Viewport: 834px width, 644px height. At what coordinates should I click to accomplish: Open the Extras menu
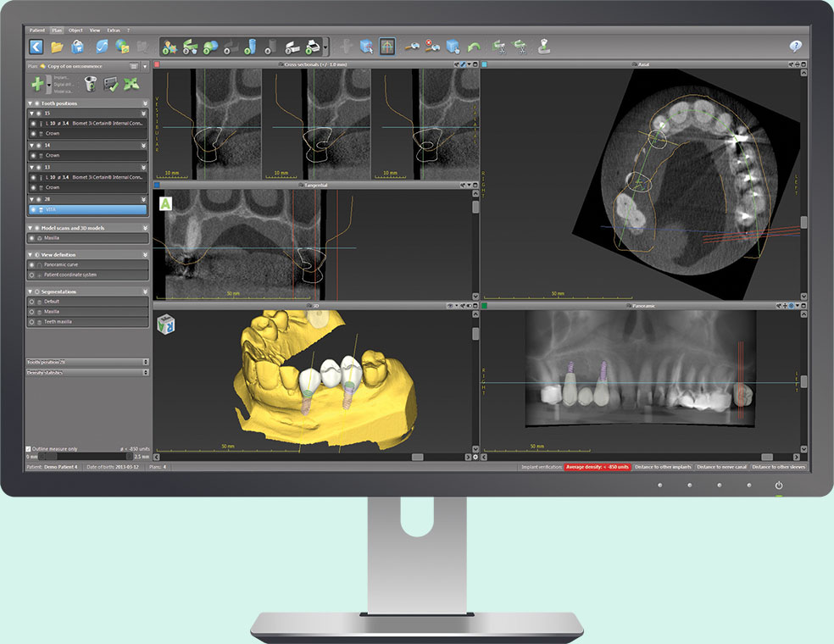(x=113, y=30)
